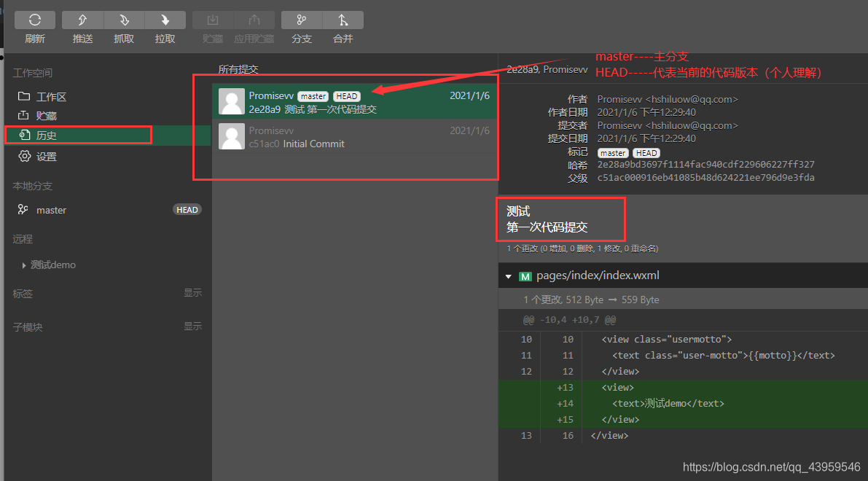Click the commit hash 2e28a9bd3697f1114fac940cdf229606227ff327
The image size is (868, 481).
705,165
